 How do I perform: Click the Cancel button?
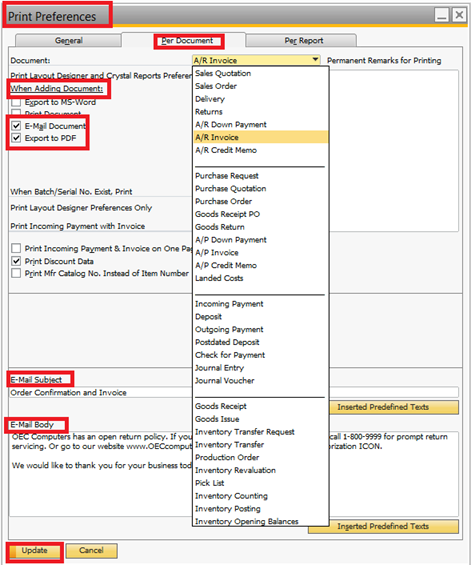click(x=92, y=551)
